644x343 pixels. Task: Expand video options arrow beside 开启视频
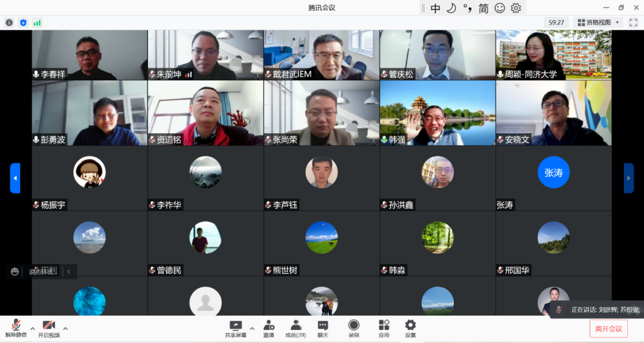(x=66, y=328)
